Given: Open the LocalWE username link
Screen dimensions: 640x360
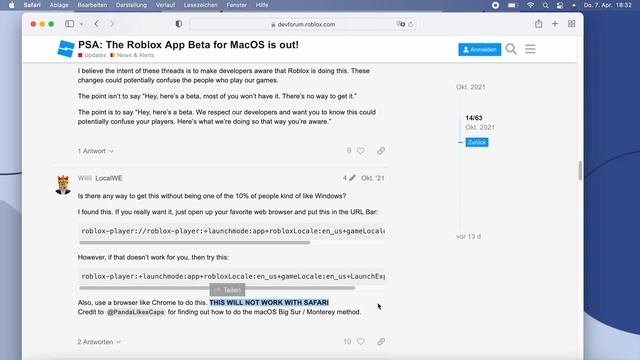Looking at the screenshot, I should (109, 178).
